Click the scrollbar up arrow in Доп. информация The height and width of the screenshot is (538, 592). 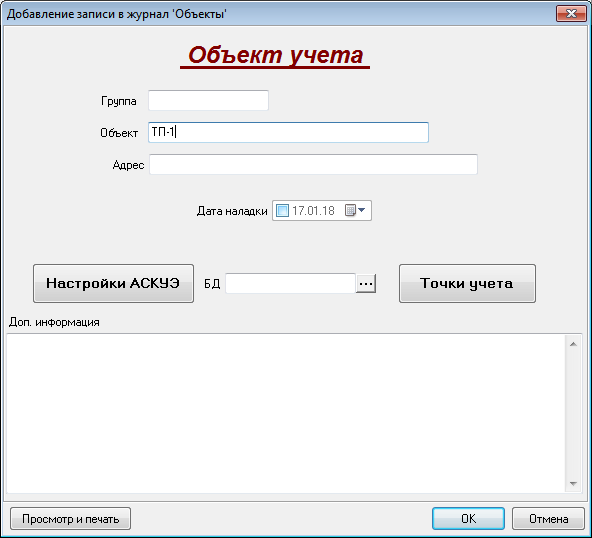tap(573, 344)
